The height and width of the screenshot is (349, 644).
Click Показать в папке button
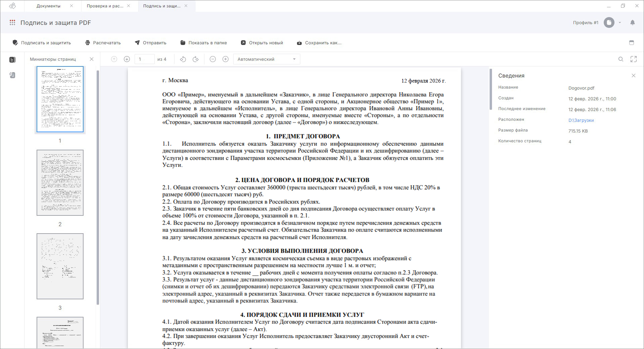tap(204, 43)
